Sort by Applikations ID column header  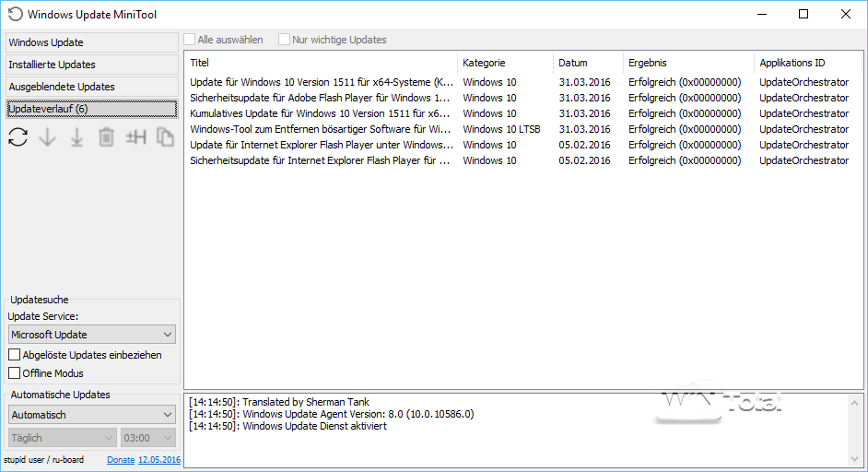pos(808,63)
